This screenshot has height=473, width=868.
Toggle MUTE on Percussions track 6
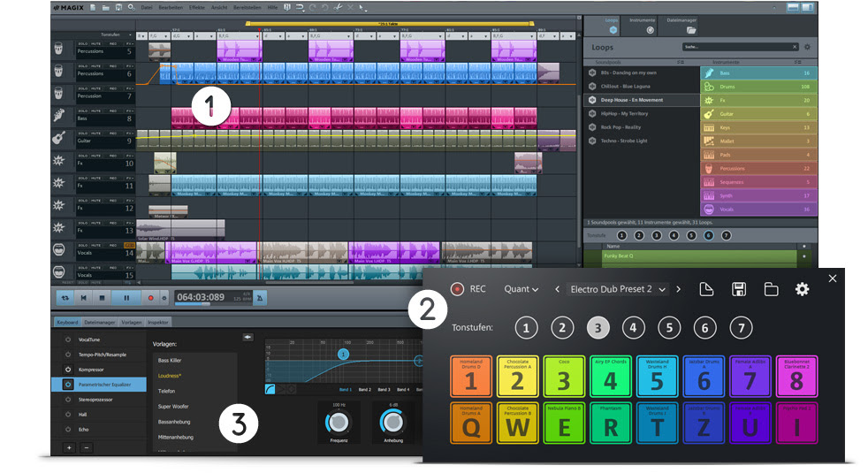coord(96,66)
